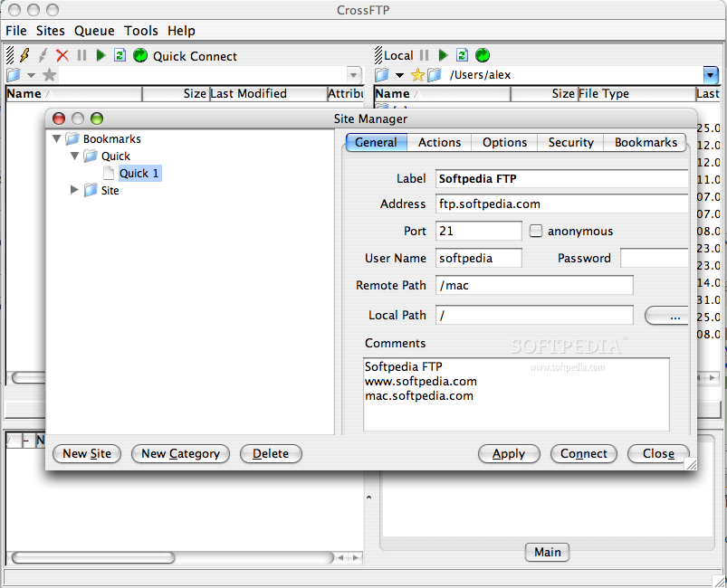727x588 pixels.
Task: Expand the Site category node
Action: 74,189
